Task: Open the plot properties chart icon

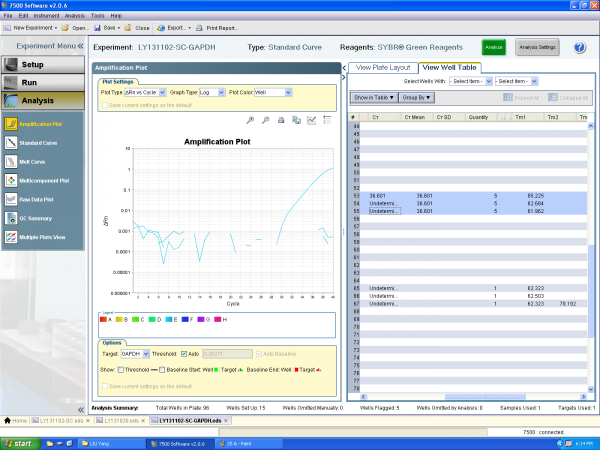Action: (311, 120)
